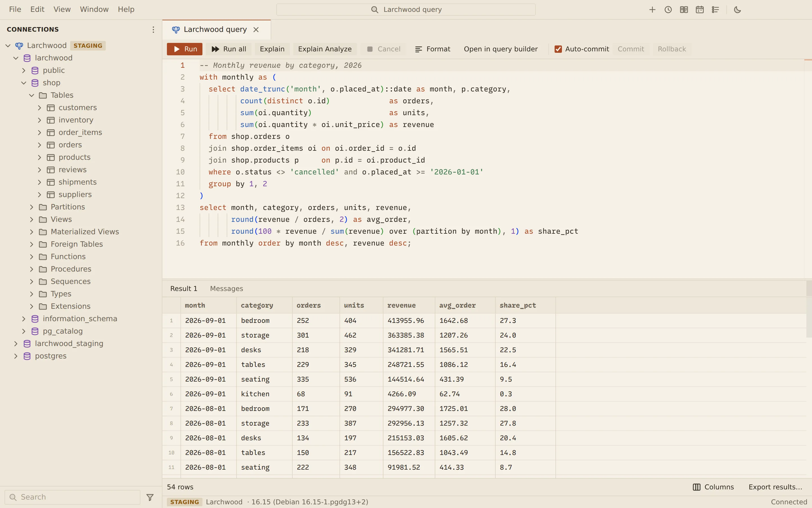Focus the sidebar Search field
This screenshot has width=812, height=508.
click(x=72, y=497)
